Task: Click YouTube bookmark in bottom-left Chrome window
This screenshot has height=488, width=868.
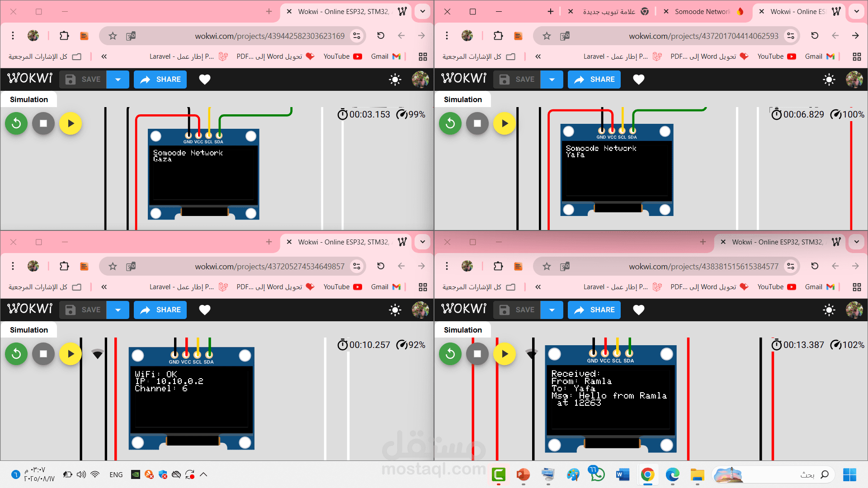Action: 342,287
